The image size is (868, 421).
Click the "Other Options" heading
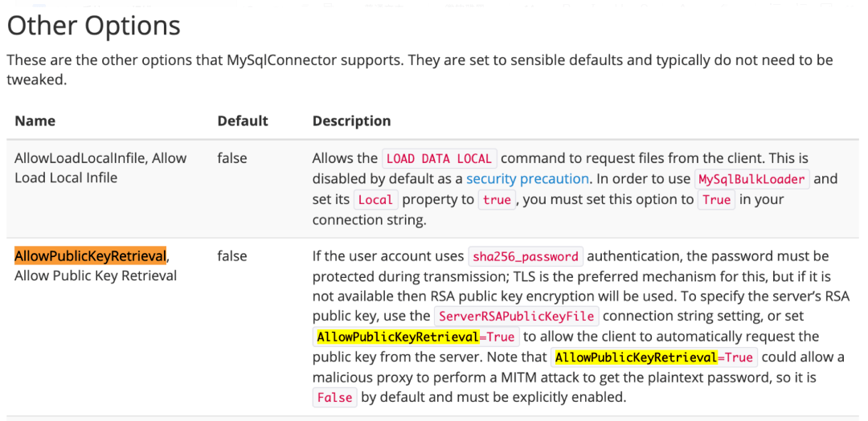pos(93,26)
